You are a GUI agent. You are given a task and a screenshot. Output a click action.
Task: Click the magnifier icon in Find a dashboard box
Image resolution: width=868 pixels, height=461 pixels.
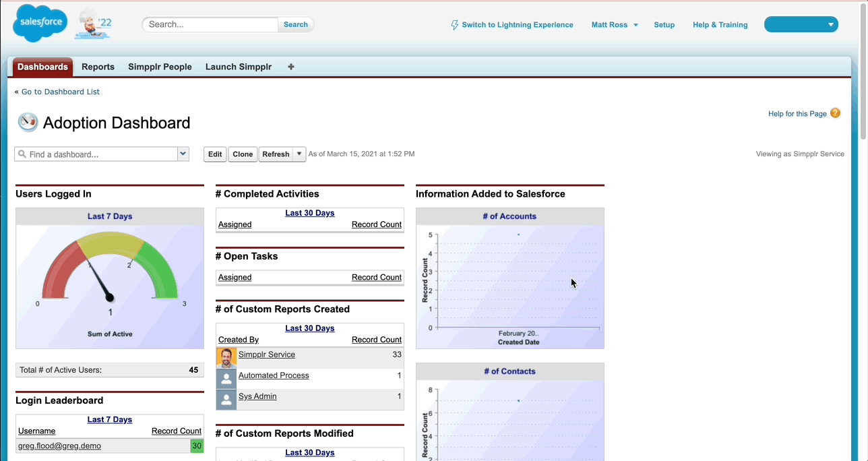point(22,154)
